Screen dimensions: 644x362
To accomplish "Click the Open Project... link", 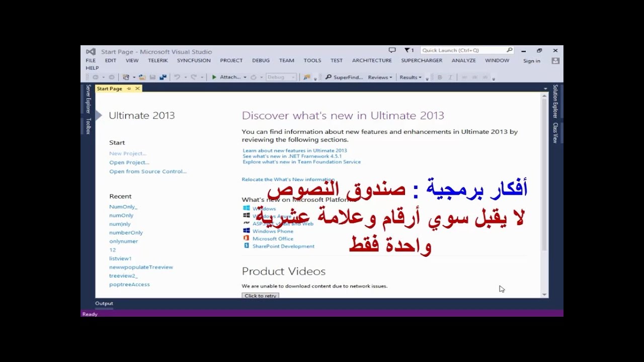I will (x=129, y=162).
